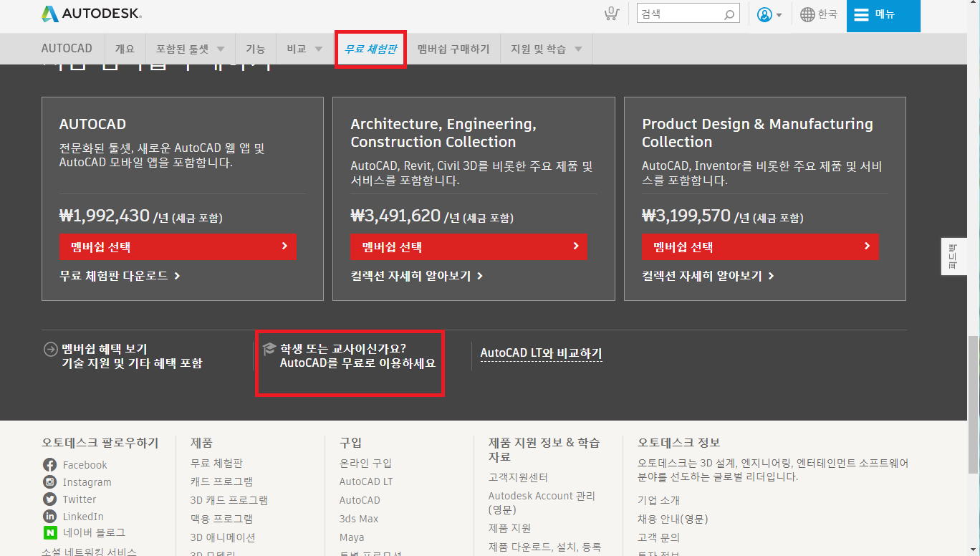Click the ₩3,199,570 price text

click(x=686, y=216)
